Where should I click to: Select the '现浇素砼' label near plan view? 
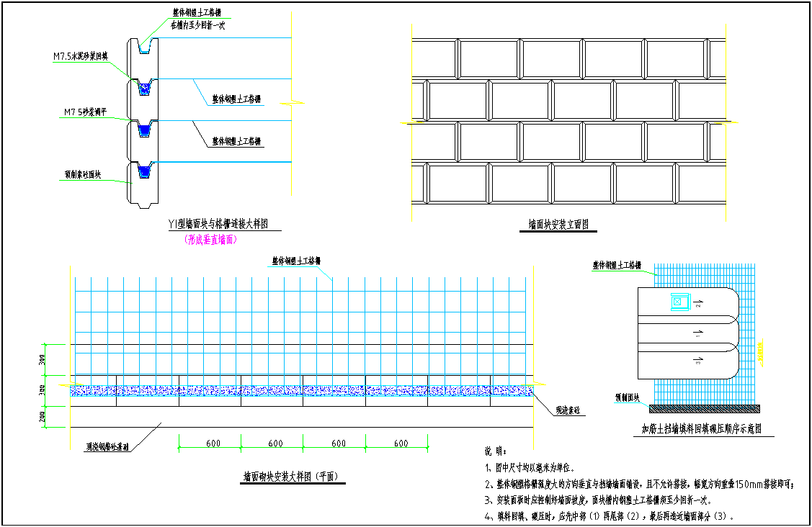point(569,412)
